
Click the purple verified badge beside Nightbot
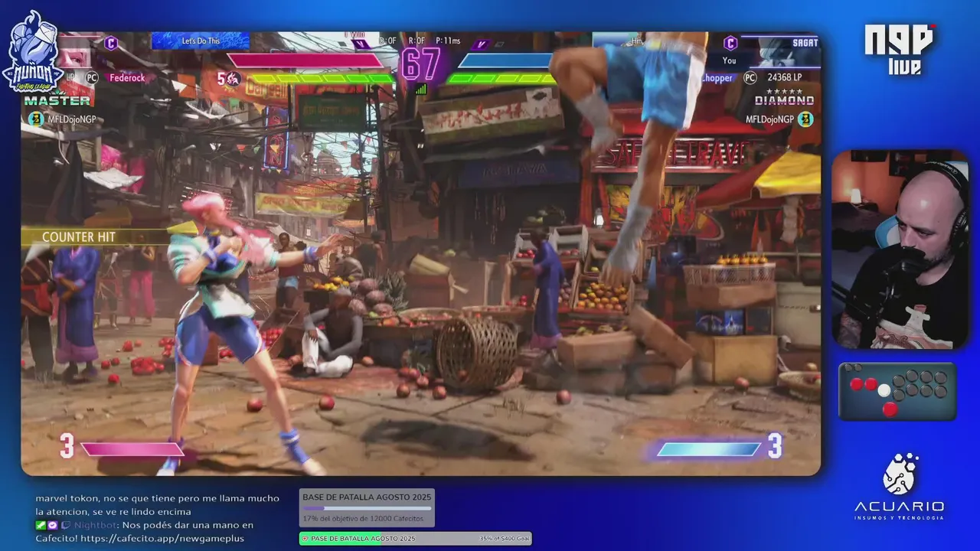coord(52,525)
